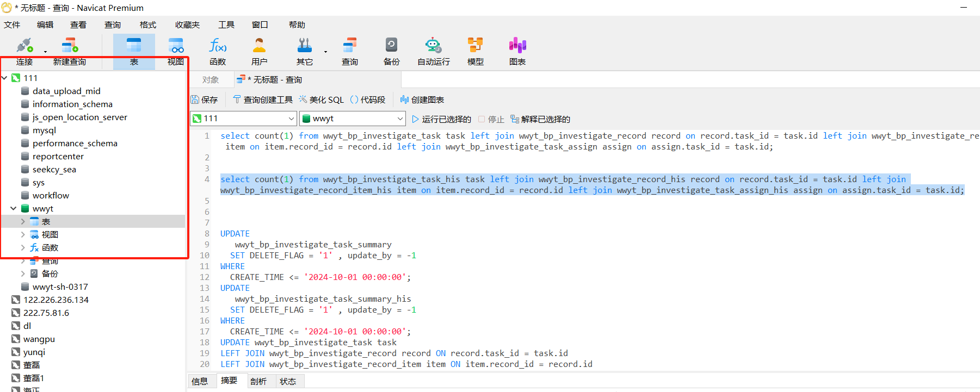The height and width of the screenshot is (392, 980).
Task: Select connection 122.226.236.134
Action: 56,300
